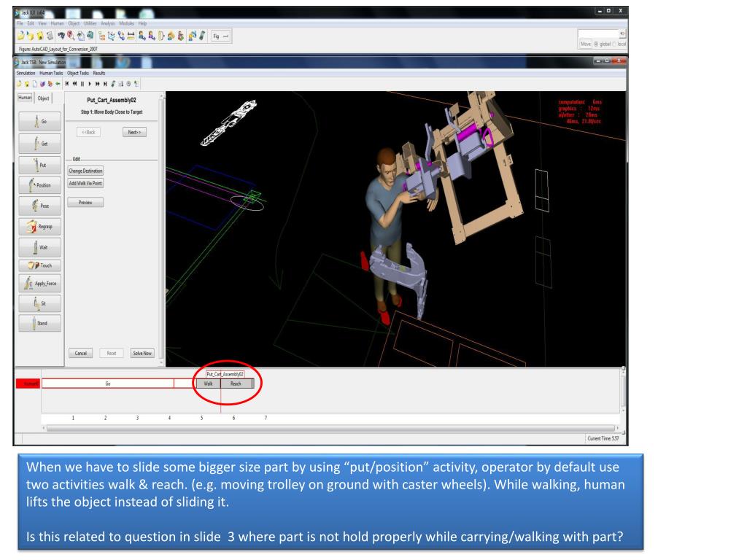This screenshot has height=560, width=747.
Task: Click the Put_Cart_Assembly02 label above timeline
Action: coord(225,374)
